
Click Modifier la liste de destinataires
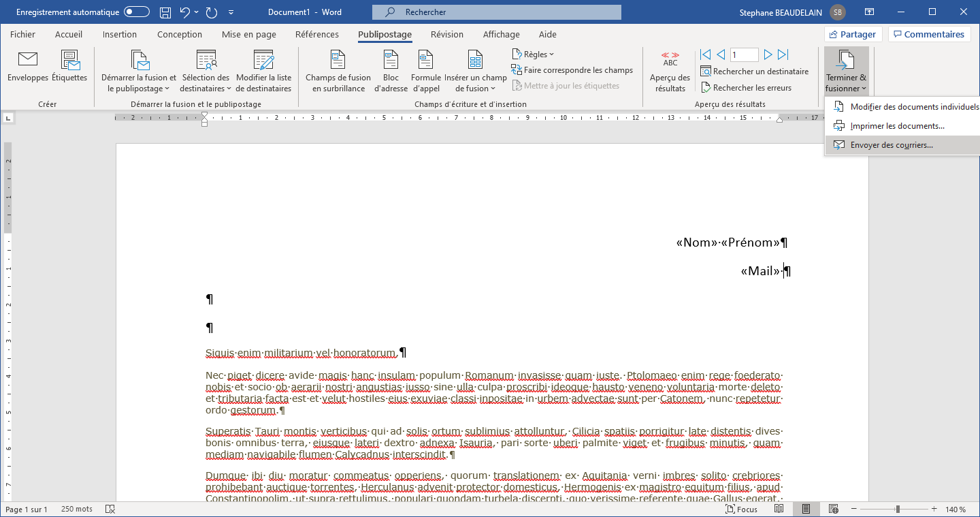tap(263, 72)
